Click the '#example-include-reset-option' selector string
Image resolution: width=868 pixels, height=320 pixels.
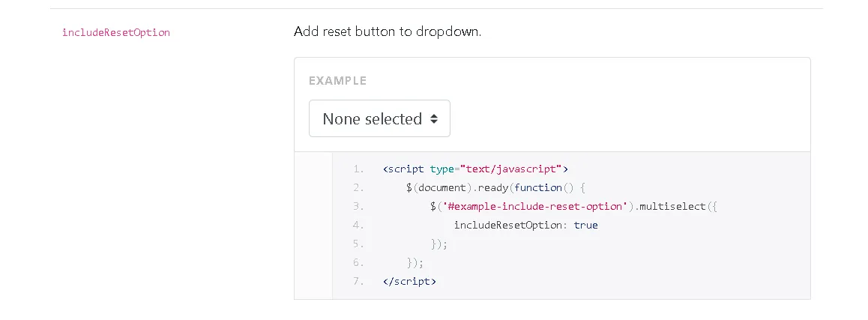[533, 206]
